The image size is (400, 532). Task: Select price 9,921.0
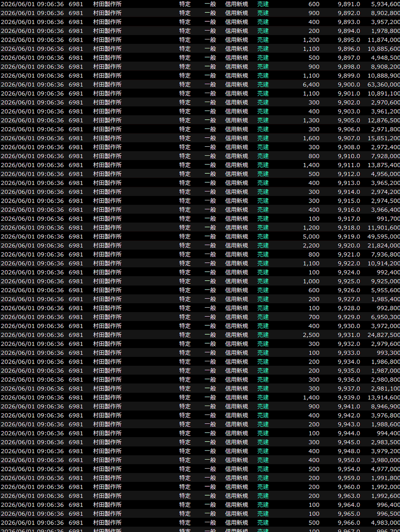pos(349,254)
